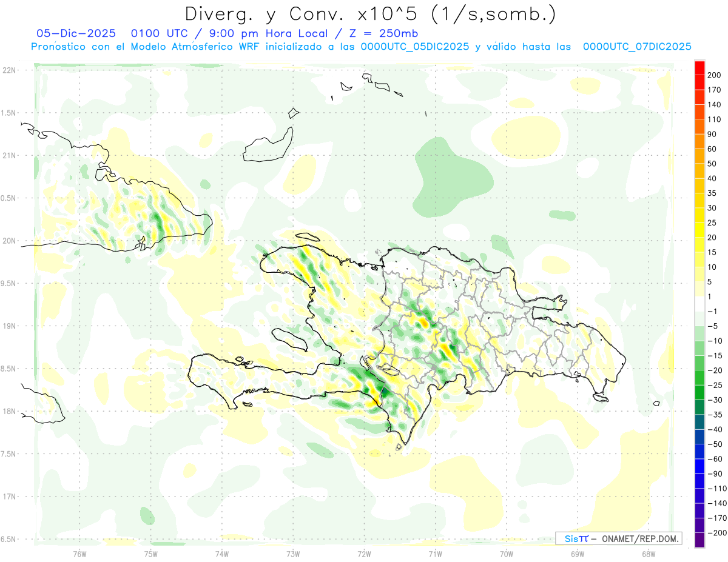Viewport: 728px width, 562px height.
Task: Click the colorbar label '90'
Action: (712, 135)
